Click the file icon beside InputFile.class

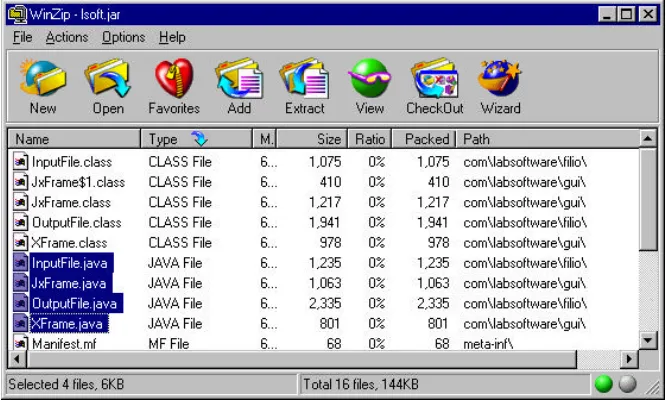(20, 162)
